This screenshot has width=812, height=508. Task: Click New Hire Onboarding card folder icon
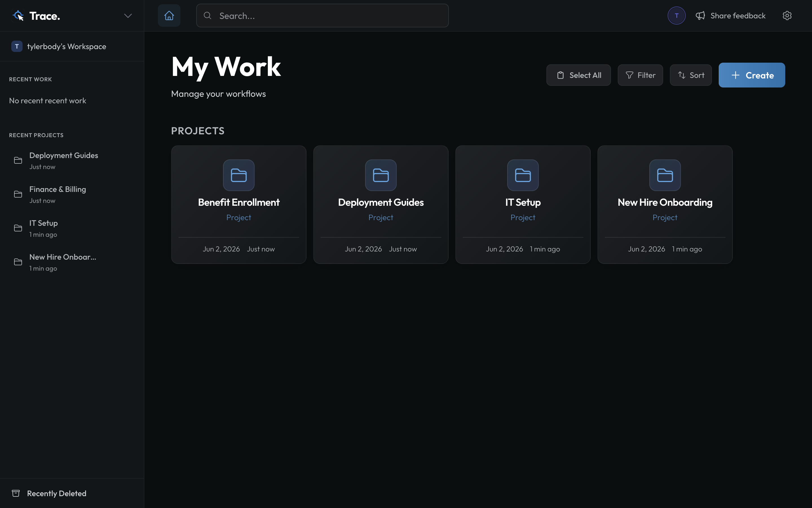coord(665,175)
